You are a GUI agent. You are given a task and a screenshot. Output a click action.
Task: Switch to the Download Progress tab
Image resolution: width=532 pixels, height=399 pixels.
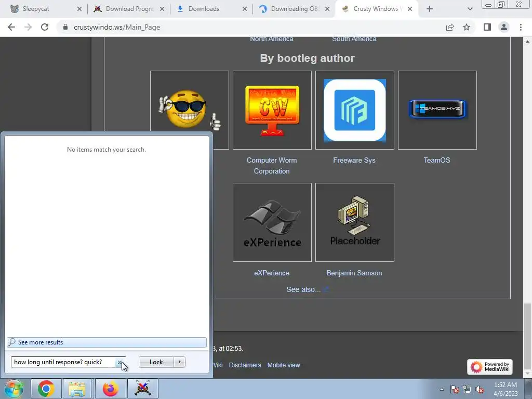[x=128, y=9]
